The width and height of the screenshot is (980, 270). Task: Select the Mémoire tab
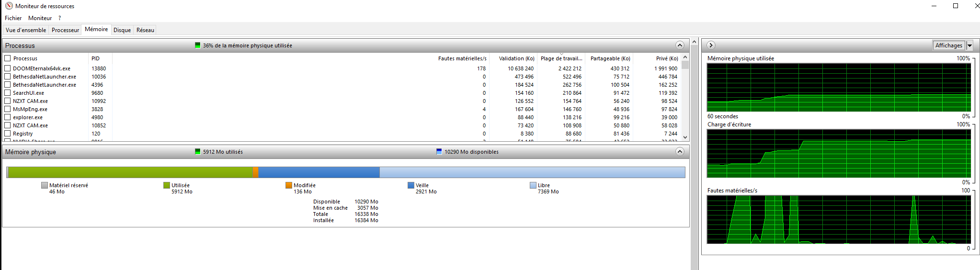[x=96, y=29]
